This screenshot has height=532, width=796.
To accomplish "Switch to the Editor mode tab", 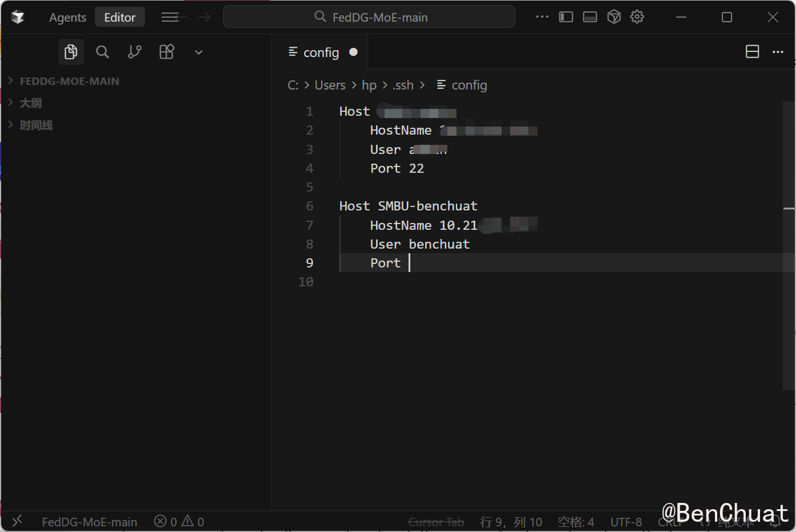I will pyautogui.click(x=120, y=18).
